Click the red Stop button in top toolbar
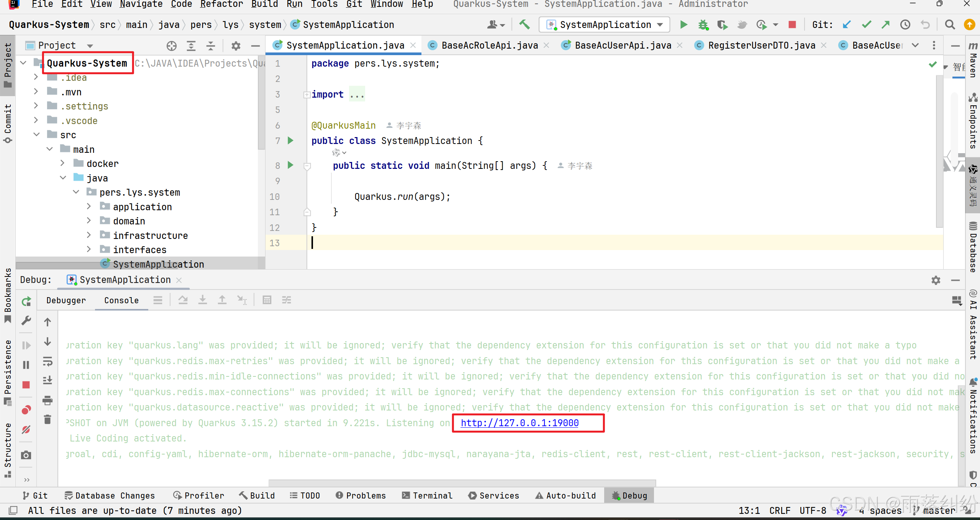The image size is (980, 520). [792, 25]
